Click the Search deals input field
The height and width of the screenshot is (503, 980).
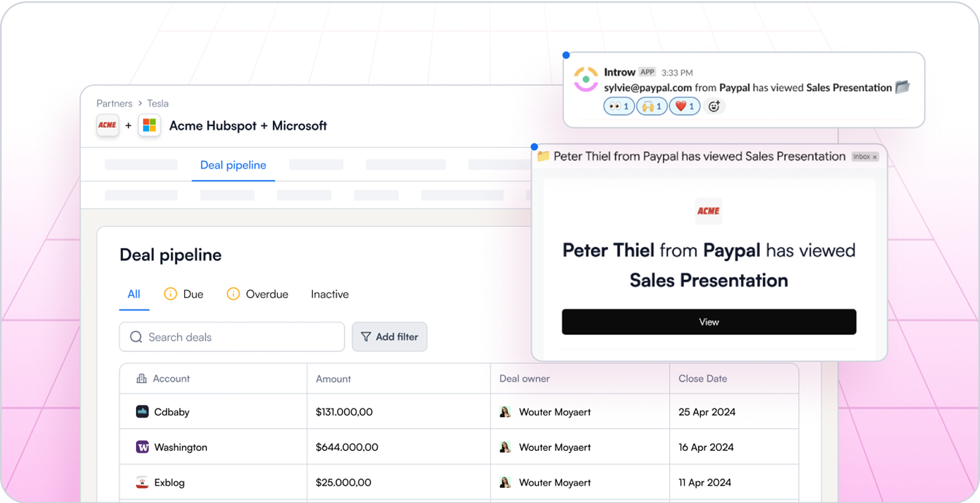coord(232,337)
